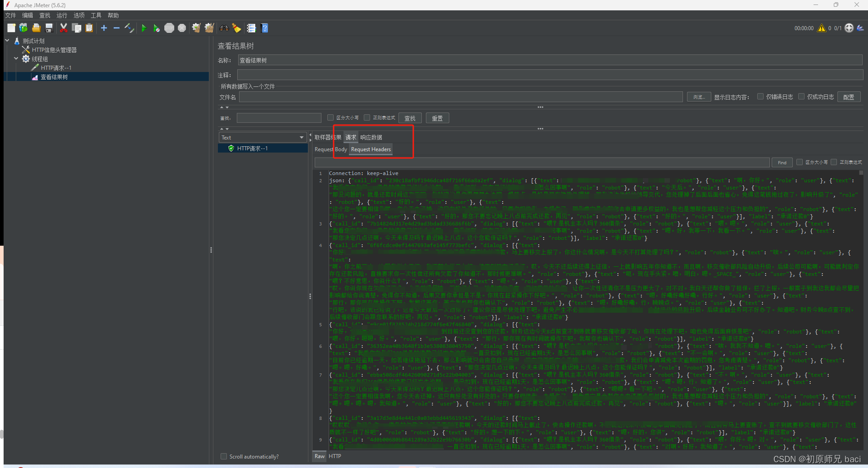This screenshot has height=468, width=868.
Task: Open Help with the question mark icon
Action: point(265,28)
